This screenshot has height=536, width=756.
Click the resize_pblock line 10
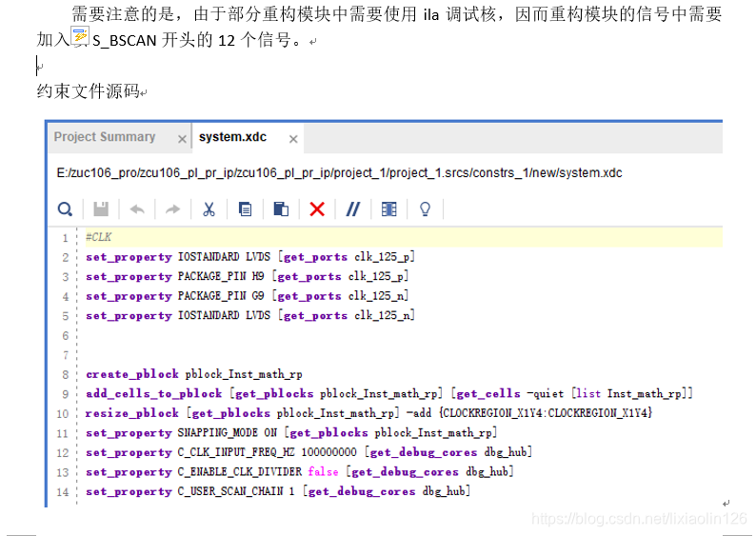[368, 413]
